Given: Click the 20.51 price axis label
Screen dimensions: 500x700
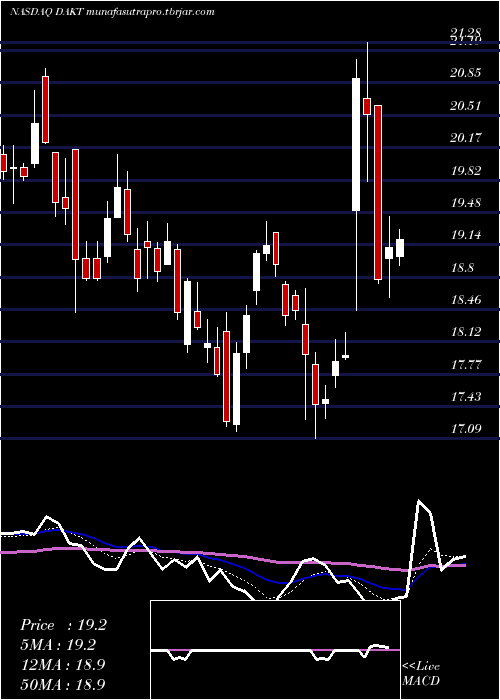Looking at the screenshot, I should (466, 106).
